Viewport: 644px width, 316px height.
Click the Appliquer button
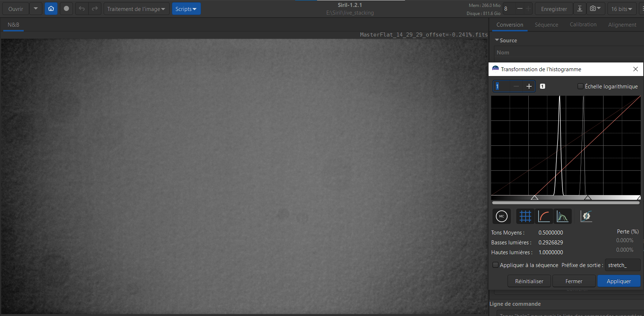coord(619,281)
